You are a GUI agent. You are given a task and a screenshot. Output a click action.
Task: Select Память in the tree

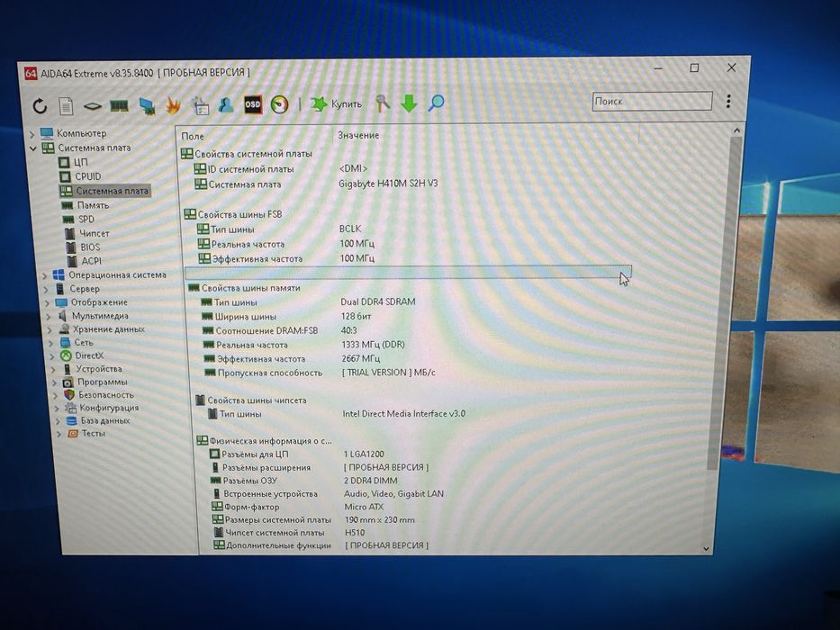(93, 205)
